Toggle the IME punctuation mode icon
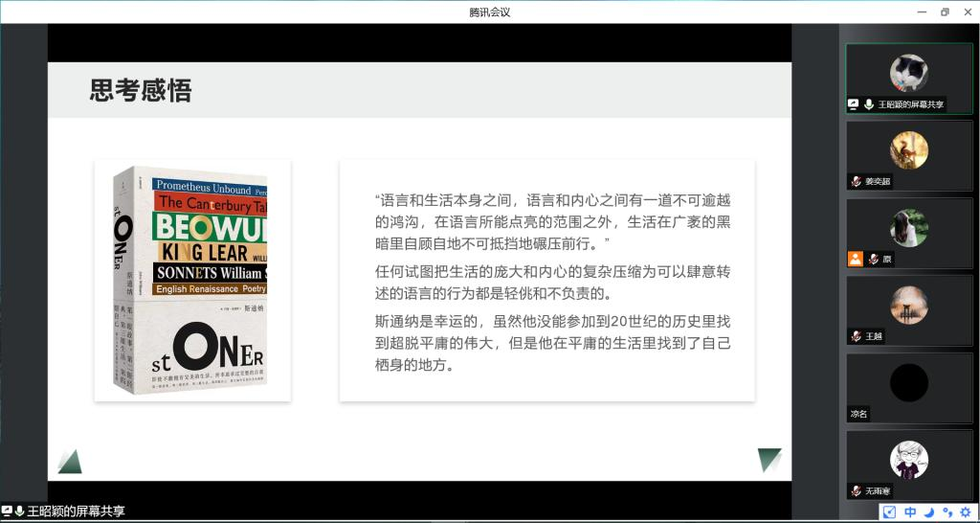This screenshot has height=523, width=980. coord(947,512)
